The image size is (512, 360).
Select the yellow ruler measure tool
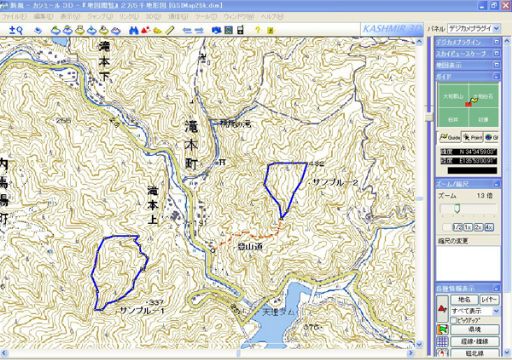pos(170,30)
